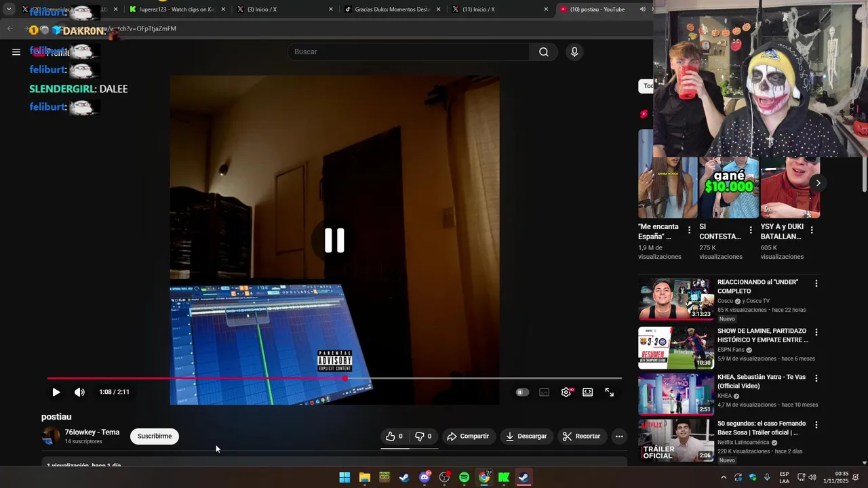Open options for 'REACCIONANDO al UNDER' video
This screenshot has width=868, height=488.
(816, 283)
